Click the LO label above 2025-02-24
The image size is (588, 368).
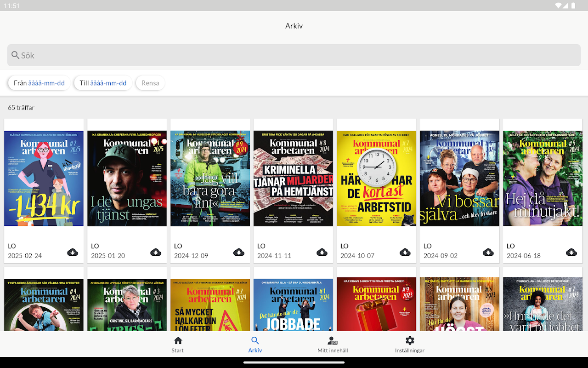(12, 246)
